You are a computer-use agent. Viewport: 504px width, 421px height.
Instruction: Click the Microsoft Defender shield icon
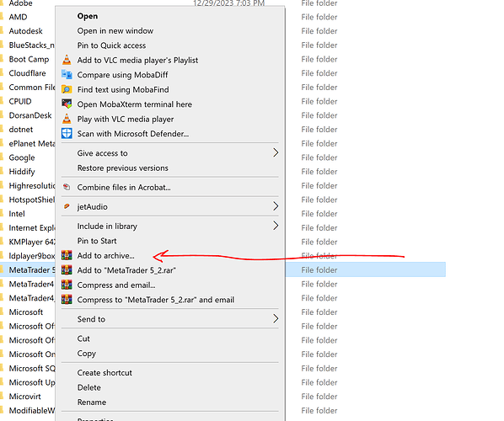tap(67, 134)
